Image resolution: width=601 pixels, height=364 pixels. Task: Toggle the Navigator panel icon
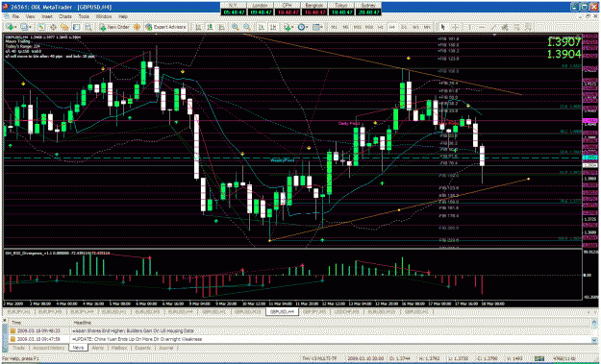[x=64, y=27]
